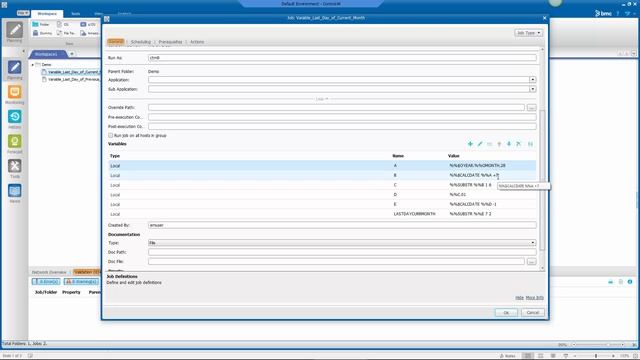
Task: Click Name column header
Action: pyautogui.click(x=398, y=156)
